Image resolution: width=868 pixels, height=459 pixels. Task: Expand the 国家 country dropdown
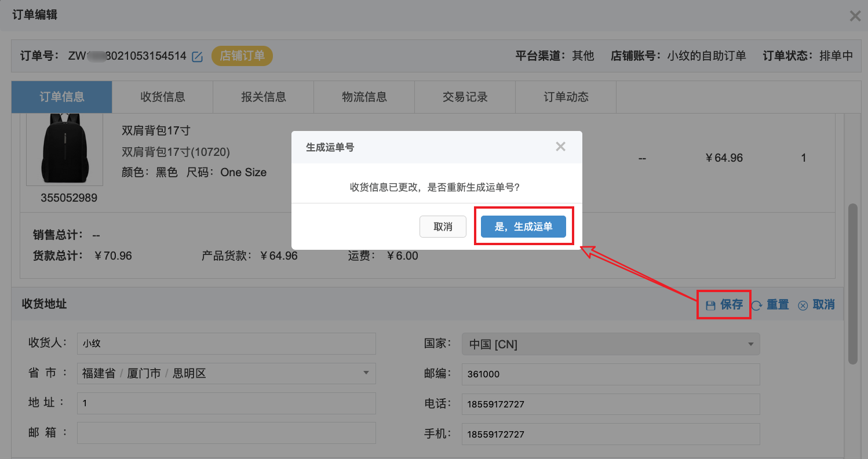click(750, 344)
